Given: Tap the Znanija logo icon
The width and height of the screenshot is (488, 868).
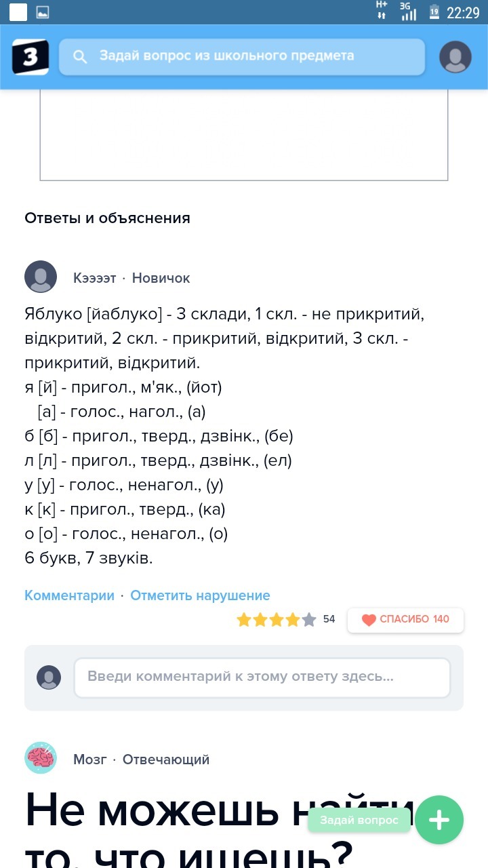Looking at the screenshot, I should [x=30, y=57].
